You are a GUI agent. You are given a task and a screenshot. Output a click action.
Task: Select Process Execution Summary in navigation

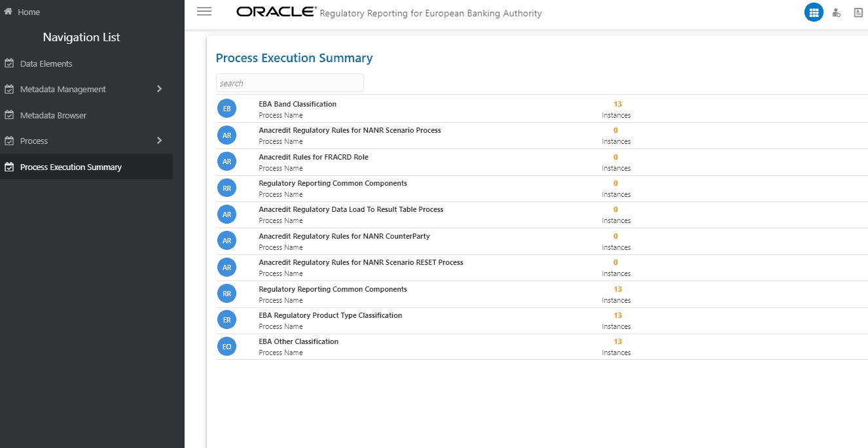coord(71,167)
